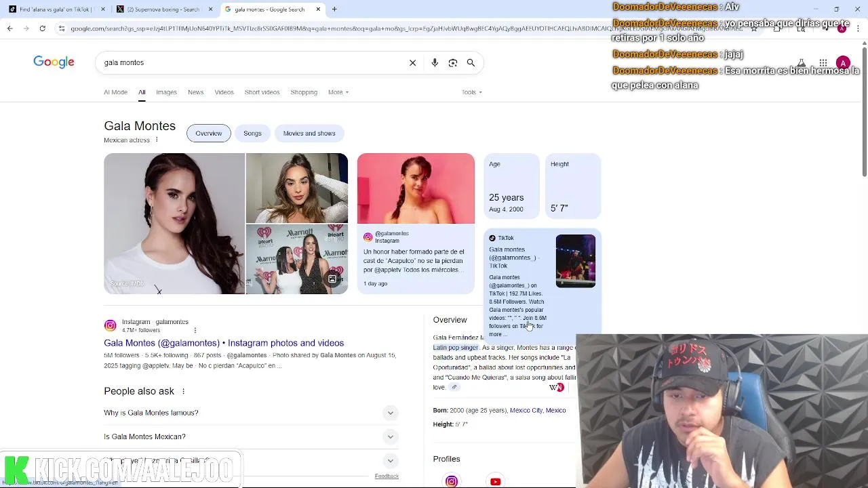Viewport: 868px width, 488px height.
Task: Switch to Shopping results tab
Action: (304, 92)
